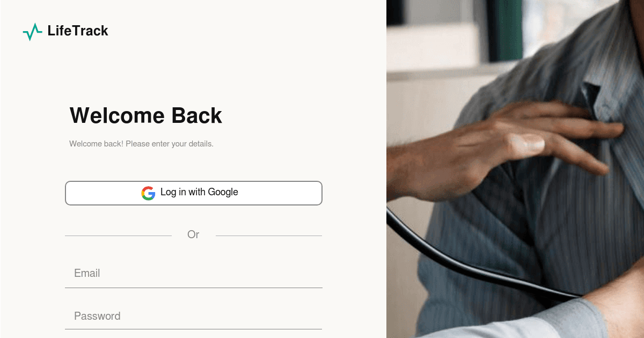Screen dimensions: 644x338
Task: Log in with Google
Action: pos(194,193)
